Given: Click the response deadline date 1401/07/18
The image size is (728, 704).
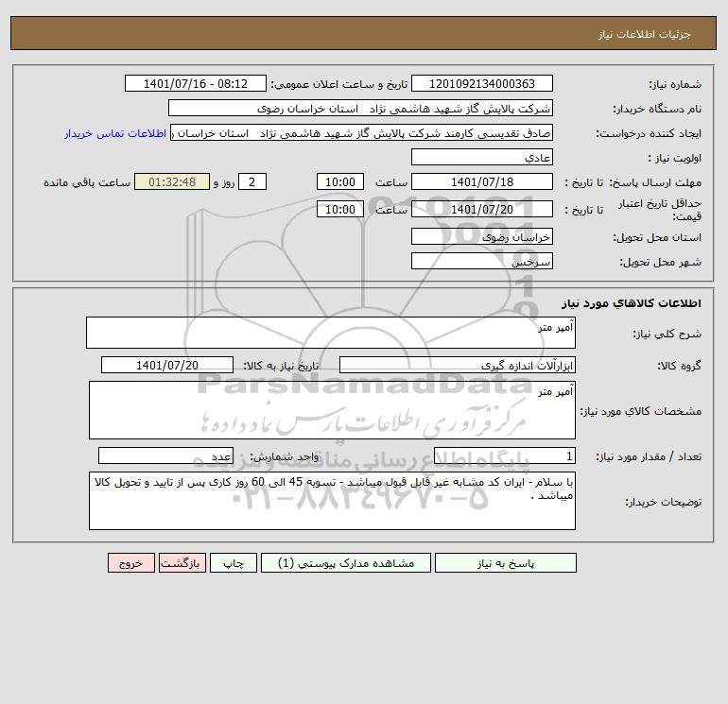Looking at the screenshot, I should pos(482,182).
